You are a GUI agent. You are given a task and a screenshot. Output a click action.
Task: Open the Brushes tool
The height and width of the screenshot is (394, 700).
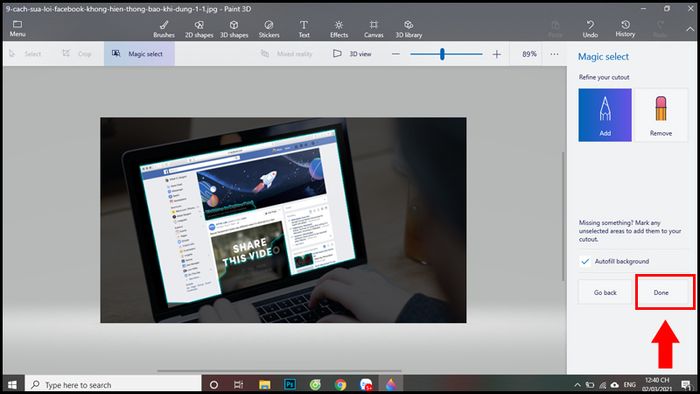tap(164, 29)
